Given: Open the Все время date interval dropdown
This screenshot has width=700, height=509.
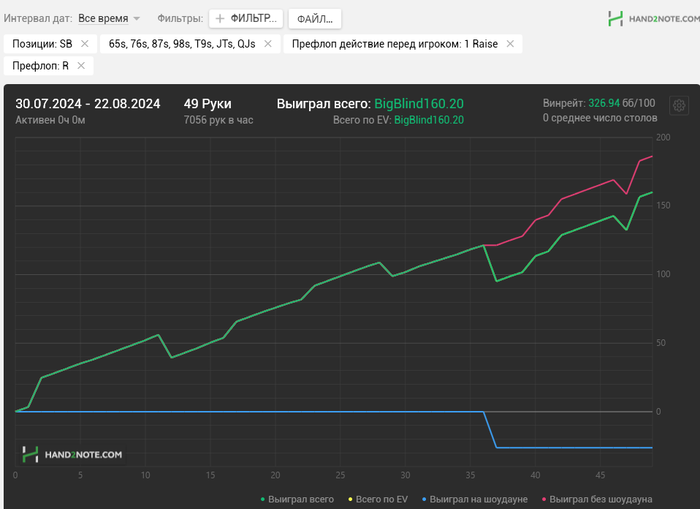Looking at the screenshot, I should 103,19.
